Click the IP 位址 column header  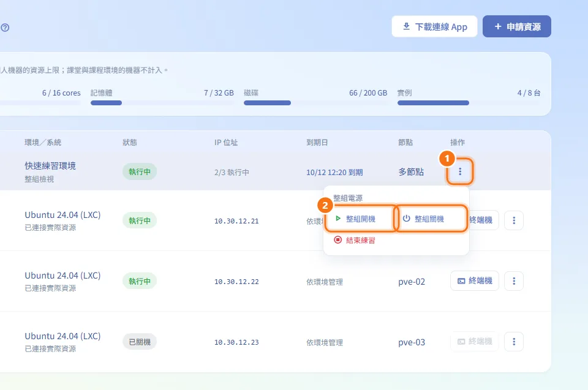click(x=226, y=143)
